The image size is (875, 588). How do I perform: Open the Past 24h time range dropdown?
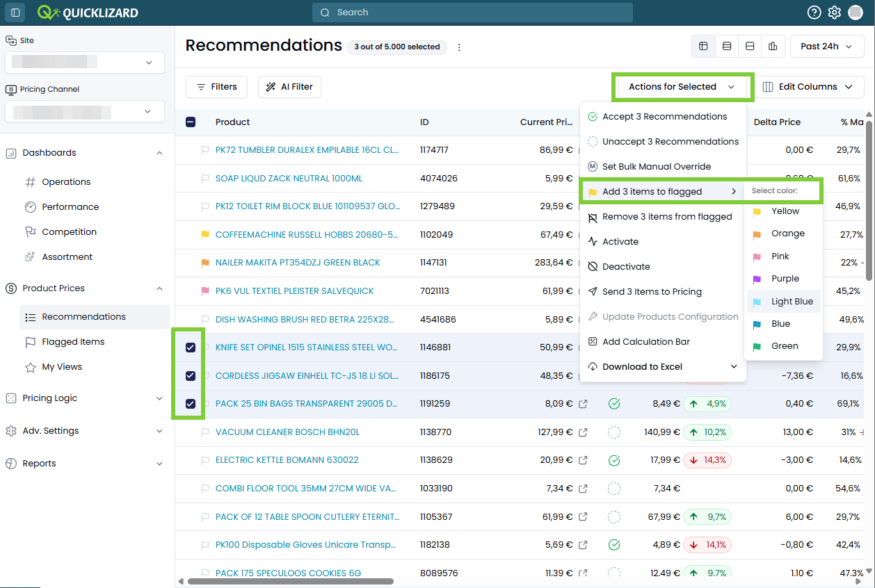click(x=827, y=47)
